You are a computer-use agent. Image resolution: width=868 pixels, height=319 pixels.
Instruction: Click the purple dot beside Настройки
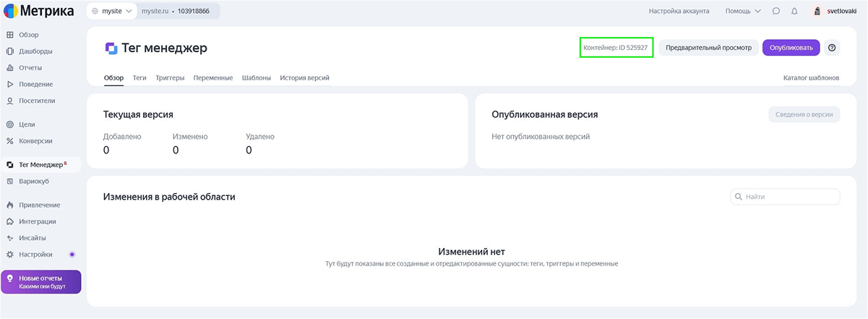coord(72,255)
